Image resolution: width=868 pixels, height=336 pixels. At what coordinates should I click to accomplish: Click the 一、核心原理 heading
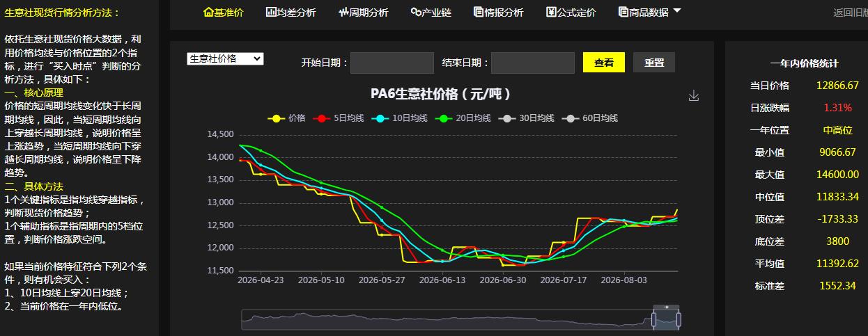click(x=34, y=93)
